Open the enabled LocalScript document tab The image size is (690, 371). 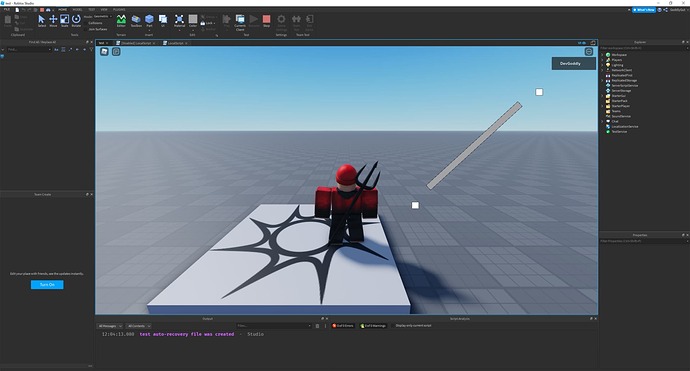click(x=176, y=43)
